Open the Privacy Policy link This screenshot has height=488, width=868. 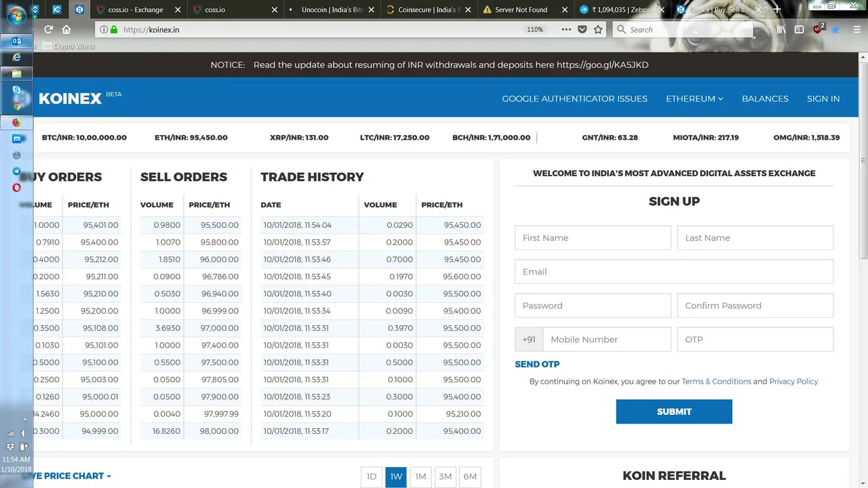click(x=794, y=382)
